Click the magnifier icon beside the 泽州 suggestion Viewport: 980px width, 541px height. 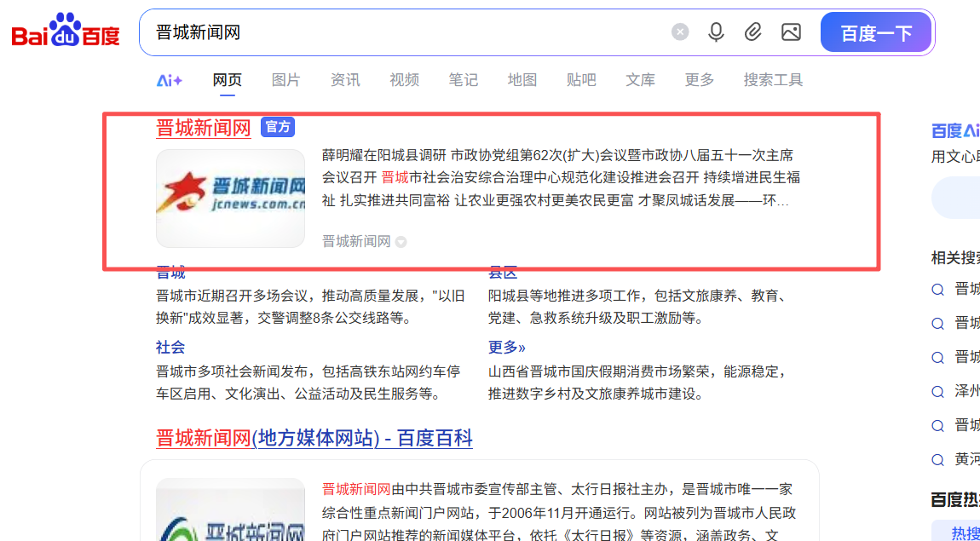tap(938, 391)
